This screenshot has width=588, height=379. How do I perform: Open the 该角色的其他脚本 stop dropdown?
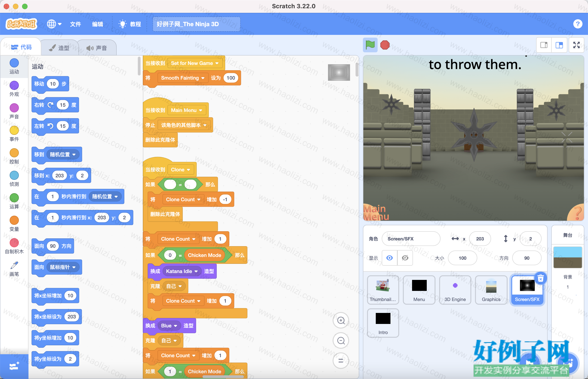coord(184,125)
